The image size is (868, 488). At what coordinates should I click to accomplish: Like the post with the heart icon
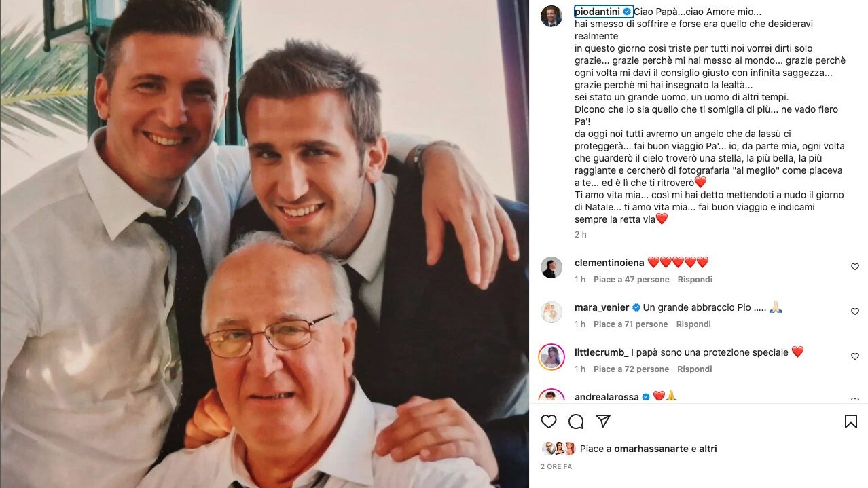(549, 421)
